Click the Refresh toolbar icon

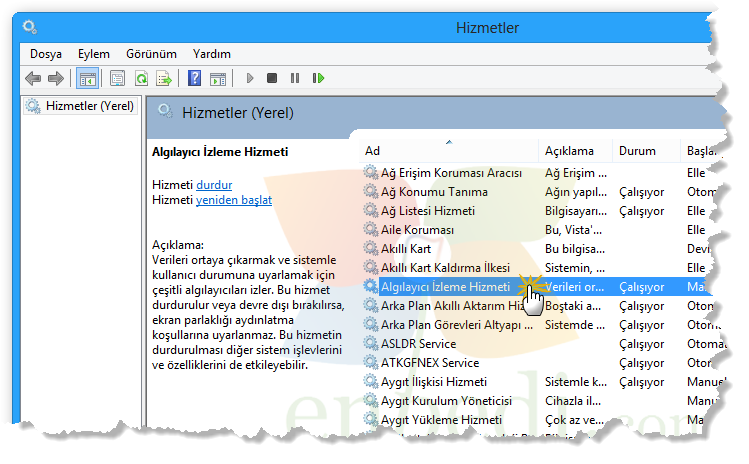[141, 78]
